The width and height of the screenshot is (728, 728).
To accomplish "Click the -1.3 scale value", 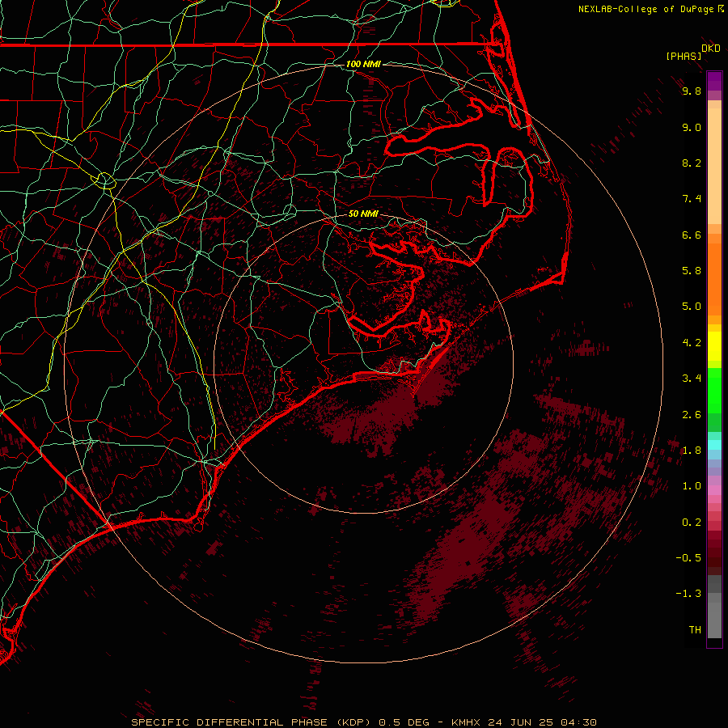I will pos(688,594).
